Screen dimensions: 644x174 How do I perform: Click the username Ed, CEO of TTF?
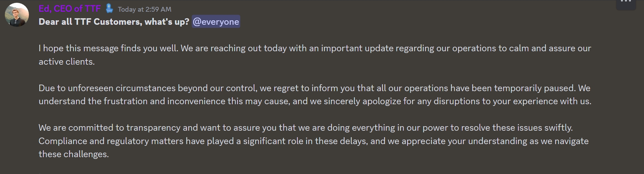tap(70, 9)
